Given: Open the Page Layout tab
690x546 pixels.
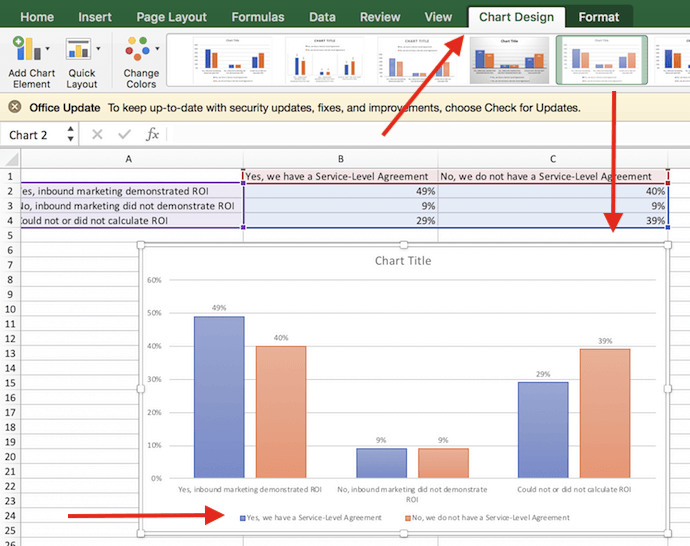Looking at the screenshot, I should point(171,17).
